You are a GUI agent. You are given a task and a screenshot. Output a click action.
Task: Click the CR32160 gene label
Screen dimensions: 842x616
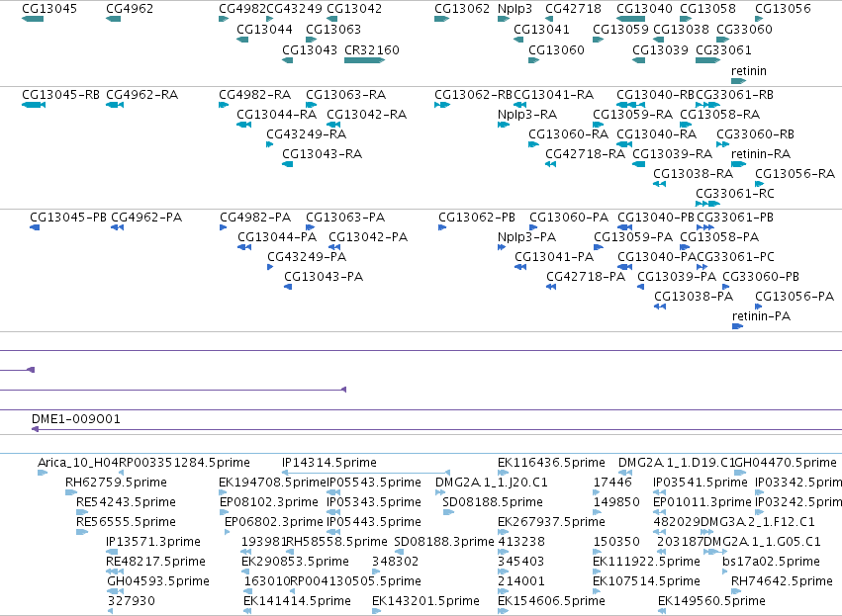[372, 49]
